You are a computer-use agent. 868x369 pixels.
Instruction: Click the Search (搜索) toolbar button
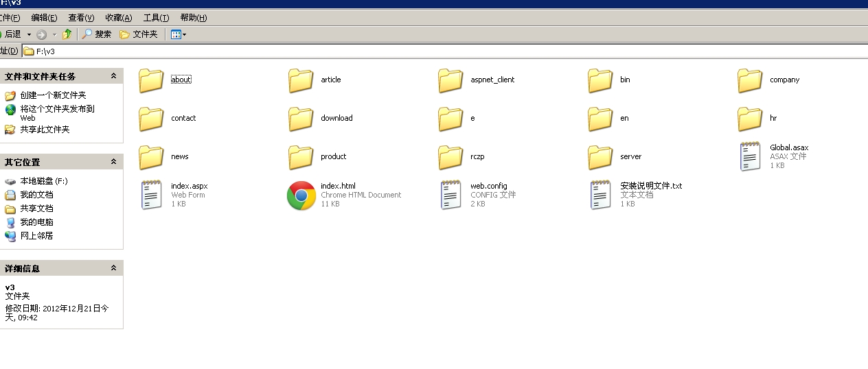pos(97,34)
